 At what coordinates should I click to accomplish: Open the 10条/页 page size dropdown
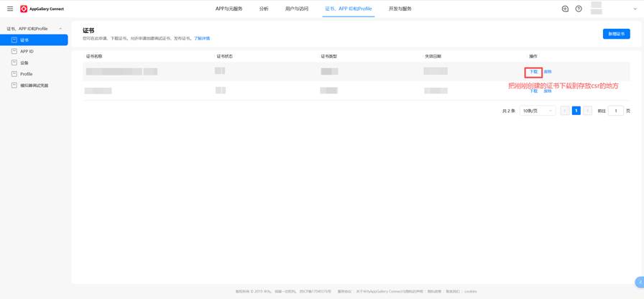538,111
